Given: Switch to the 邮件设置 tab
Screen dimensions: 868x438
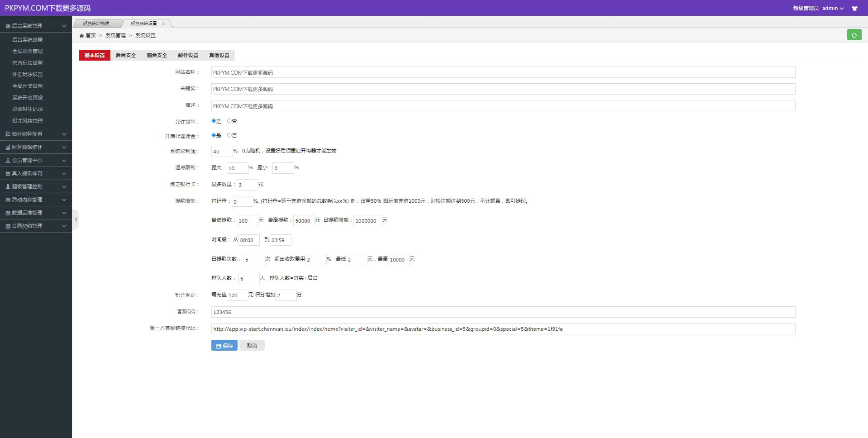Looking at the screenshot, I should coord(188,55).
